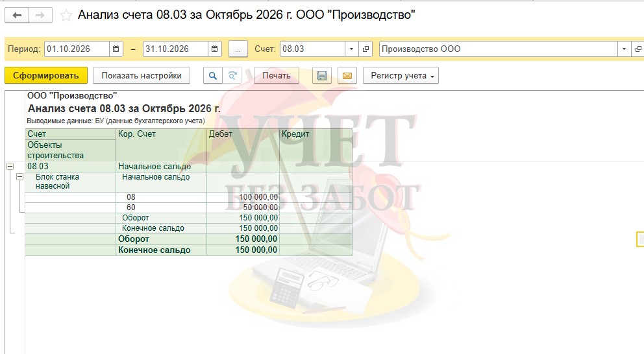Viewport: 644px width, 354px height.
Task: Collapse the 08.03 account group
Action: point(10,166)
